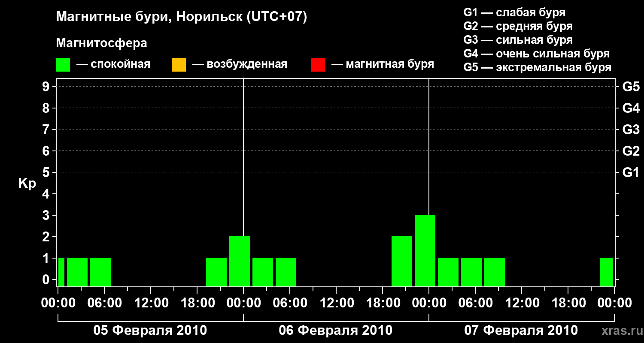This screenshot has width=644, height=343.
Task: Click the Kp axis value 4
Action: [x=47, y=194]
